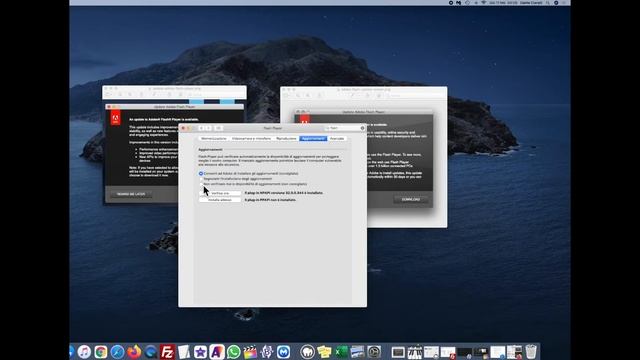This screenshot has width=640, height=360.
Task: Open the Trash in the dock
Action: [x=531, y=352]
